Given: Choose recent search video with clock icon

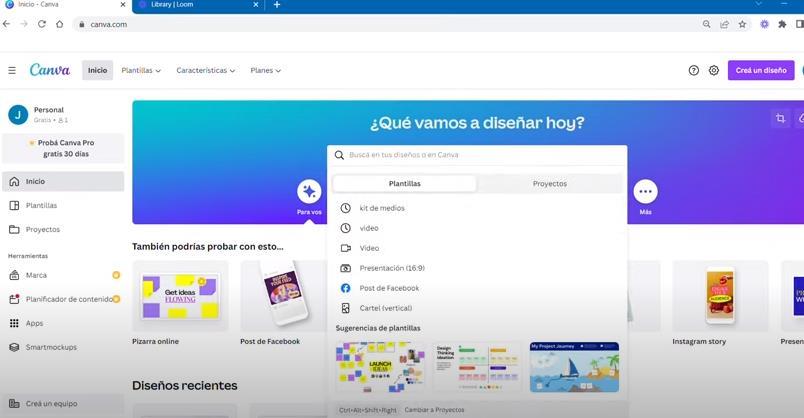Looking at the screenshot, I should click(x=477, y=228).
